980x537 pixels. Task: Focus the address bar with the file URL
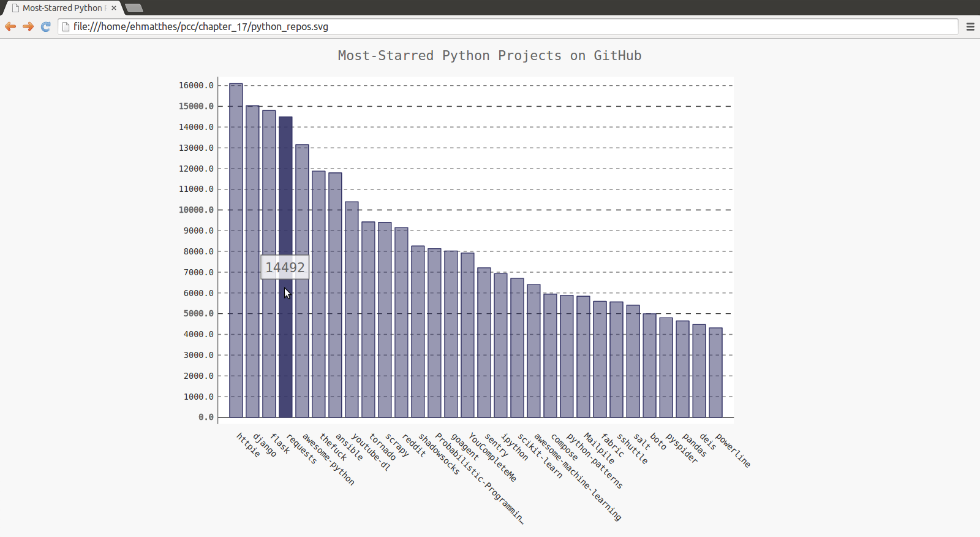490,26
